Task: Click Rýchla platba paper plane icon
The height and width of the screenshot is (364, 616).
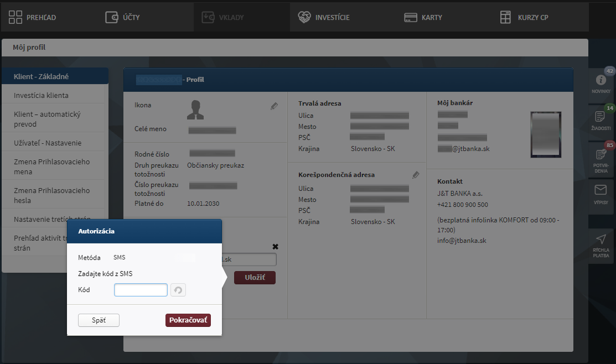Action: 601,240
